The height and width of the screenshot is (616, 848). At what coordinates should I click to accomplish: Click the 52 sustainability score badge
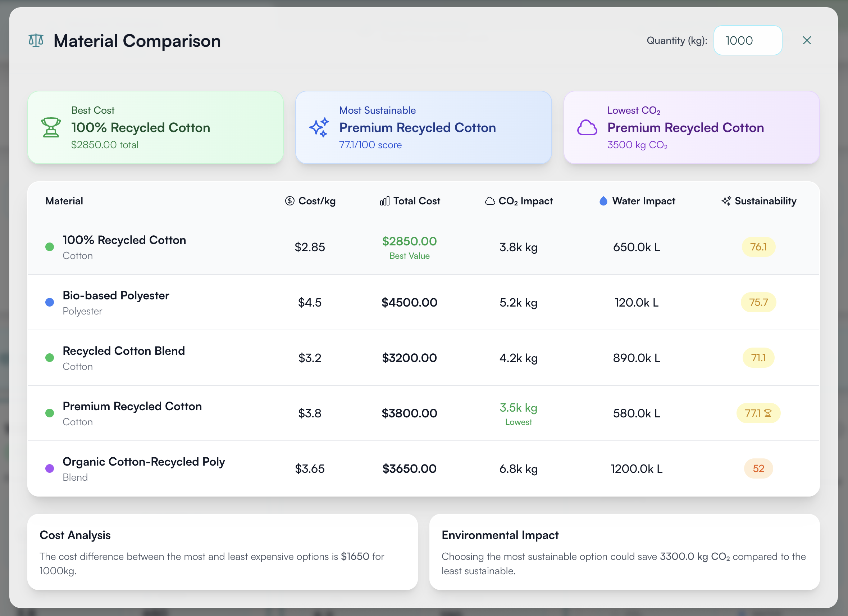click(x=758, y=468)
